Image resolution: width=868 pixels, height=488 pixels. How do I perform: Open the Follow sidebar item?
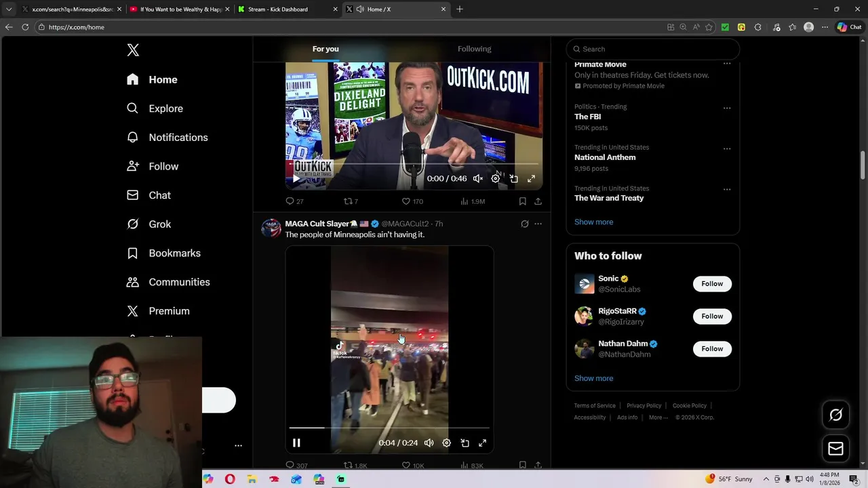click(153, 166)
